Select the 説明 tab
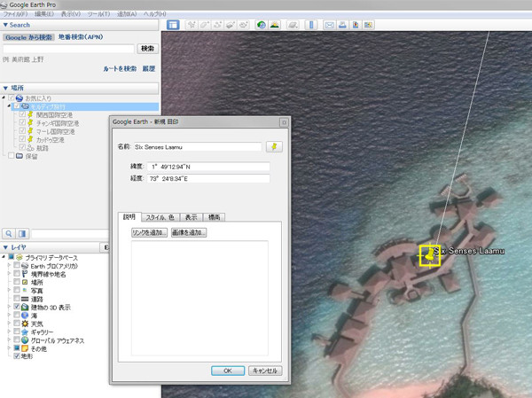 pos(129,217)
